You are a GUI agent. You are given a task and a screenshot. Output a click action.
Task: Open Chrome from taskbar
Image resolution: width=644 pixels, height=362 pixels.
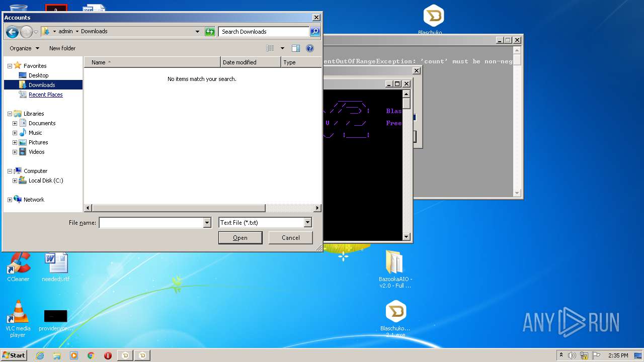[x=91, y=355]
